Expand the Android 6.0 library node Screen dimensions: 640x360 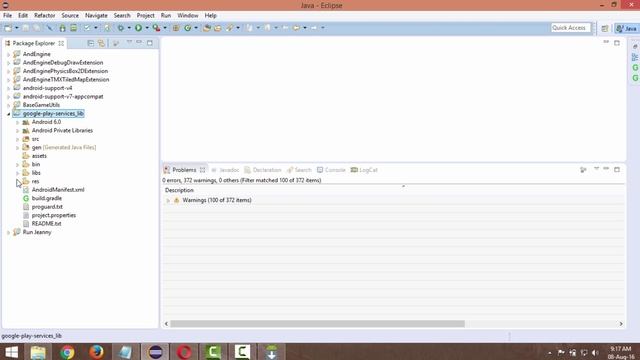tap(18, 122)
